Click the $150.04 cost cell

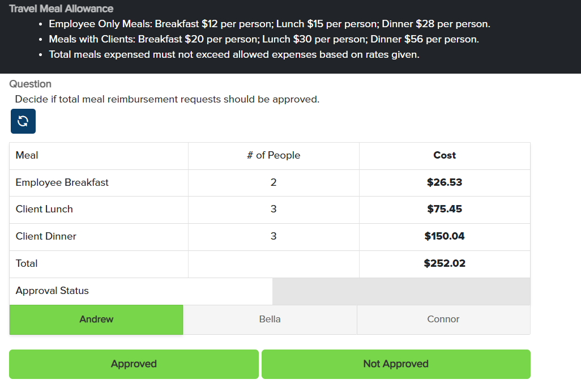[444, 236]
